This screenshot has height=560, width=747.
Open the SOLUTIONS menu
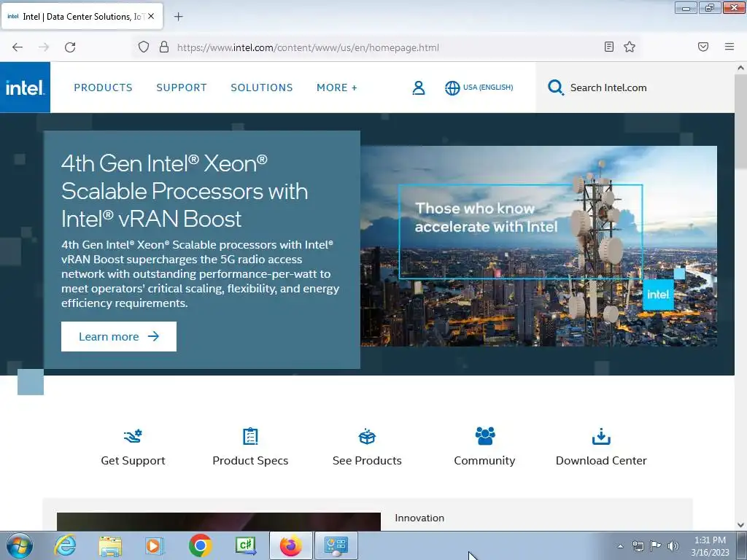click(262, 87)
